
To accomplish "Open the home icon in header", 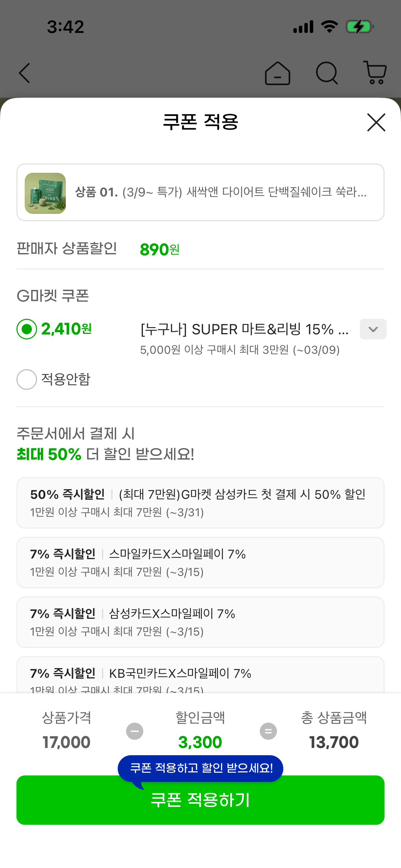I will click(277, 73).
